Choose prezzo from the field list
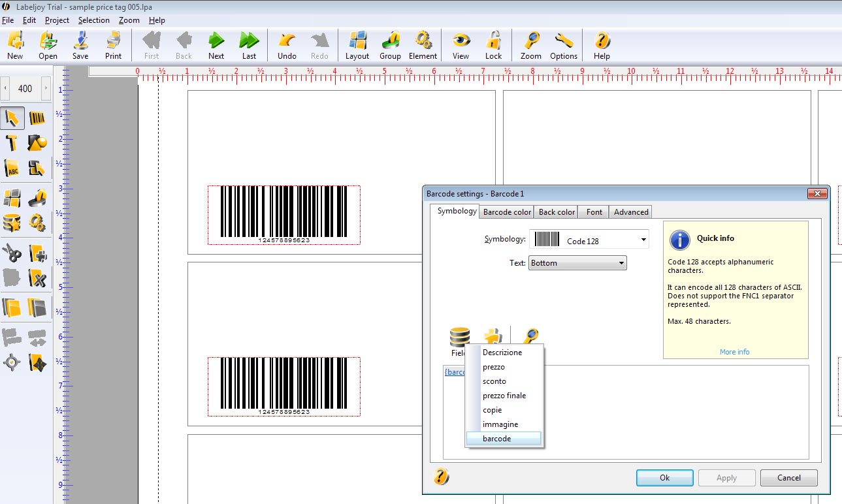This screenshot has height=504, width=842. pyautogui.click(x=504, y=367)
